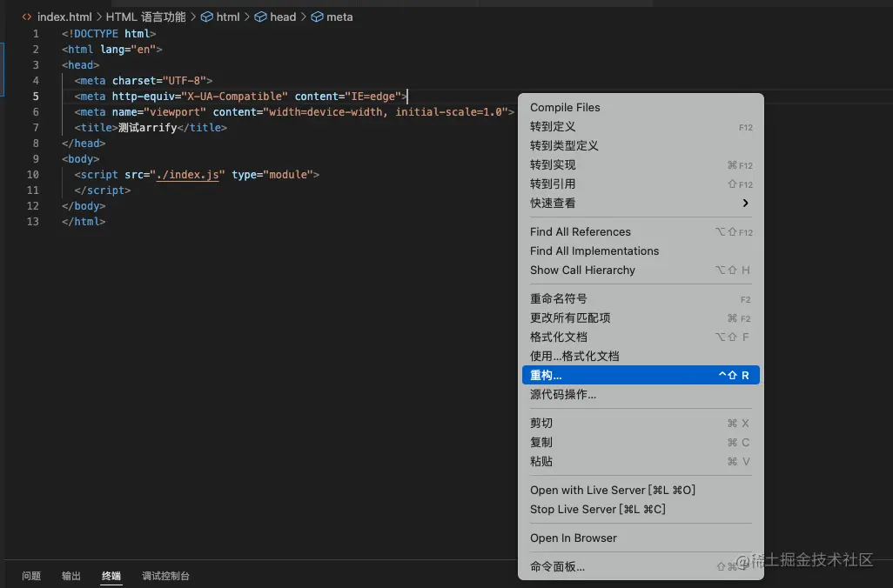Open 源代码操作... from the menu
This screenshot has width=893, height=588.
641,395
